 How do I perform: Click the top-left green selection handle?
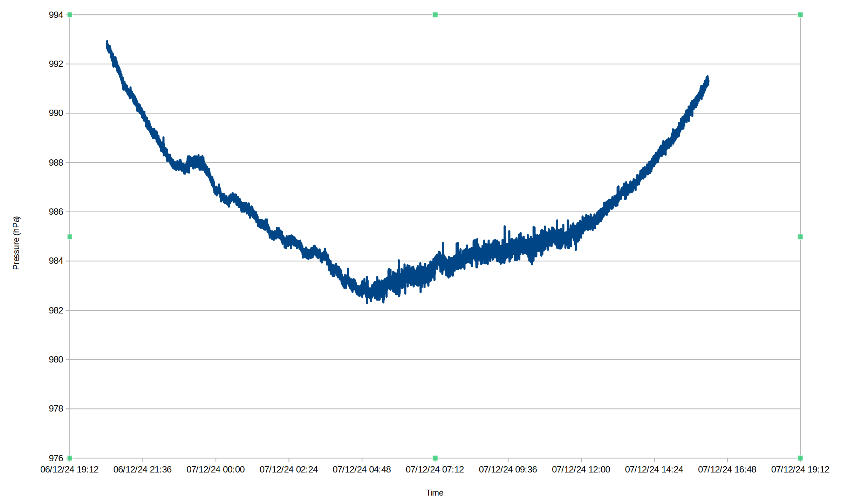pyautogui.click(x=70, y=15)
